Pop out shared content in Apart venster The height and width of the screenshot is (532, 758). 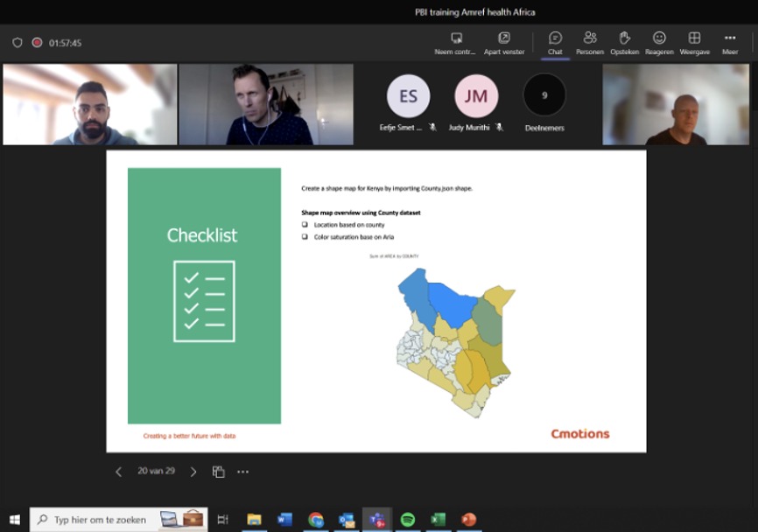pyautogui.click(x=504, y=42)
